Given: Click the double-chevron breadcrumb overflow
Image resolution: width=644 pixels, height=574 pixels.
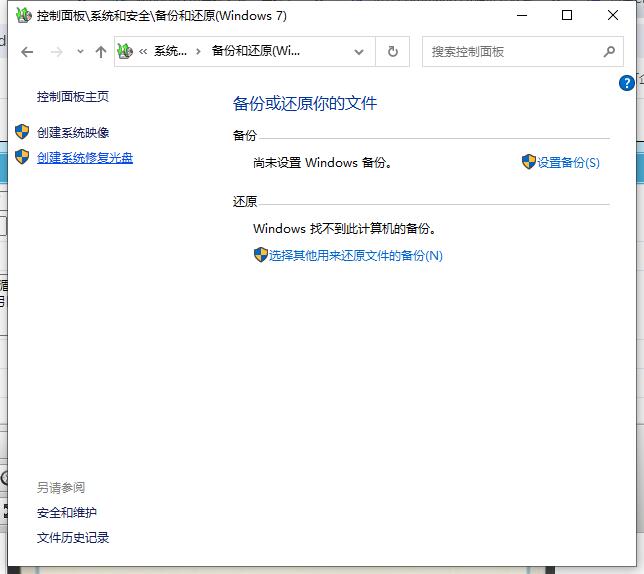Looking at the screenshot, I should pyautogui.click(x=143, y=52).
